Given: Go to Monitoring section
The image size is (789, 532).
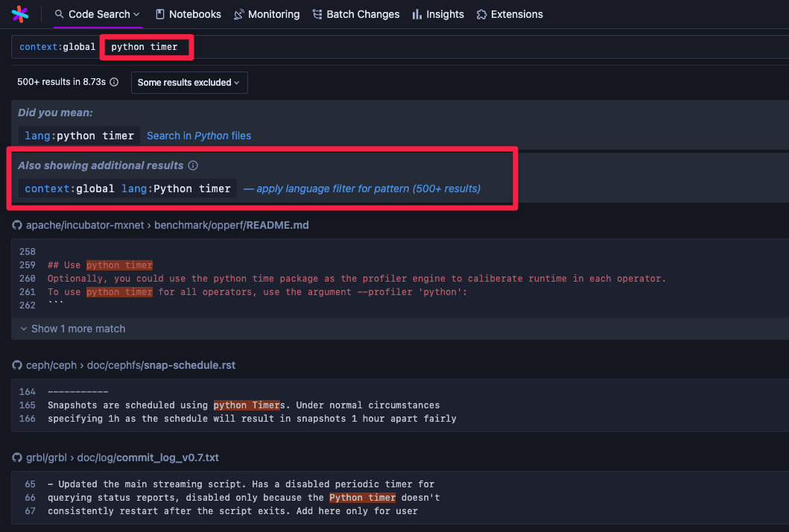Looking at the screenshot, I should (267, 14).
